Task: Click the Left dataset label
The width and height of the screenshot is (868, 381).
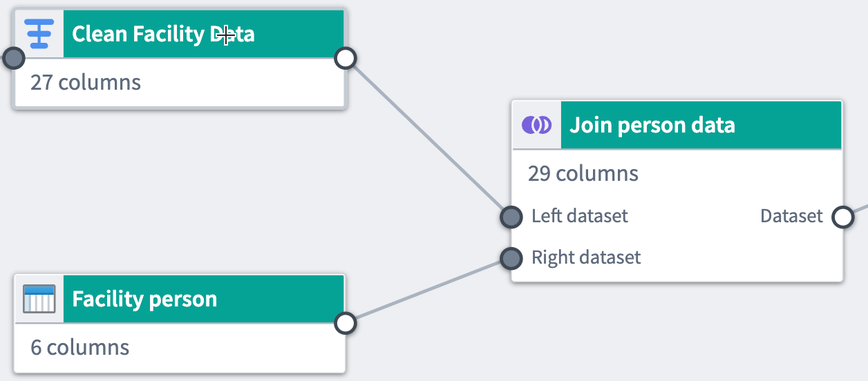Action: [580, 216]
